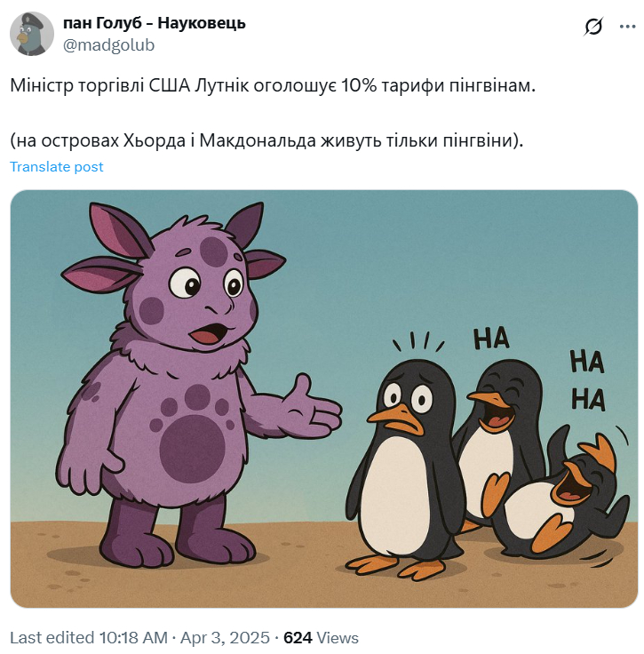Click the tweet's first line about Лутнік
The width and height of the screenshot is (644, 654).
pyautogui.click(x=273, y=86)
